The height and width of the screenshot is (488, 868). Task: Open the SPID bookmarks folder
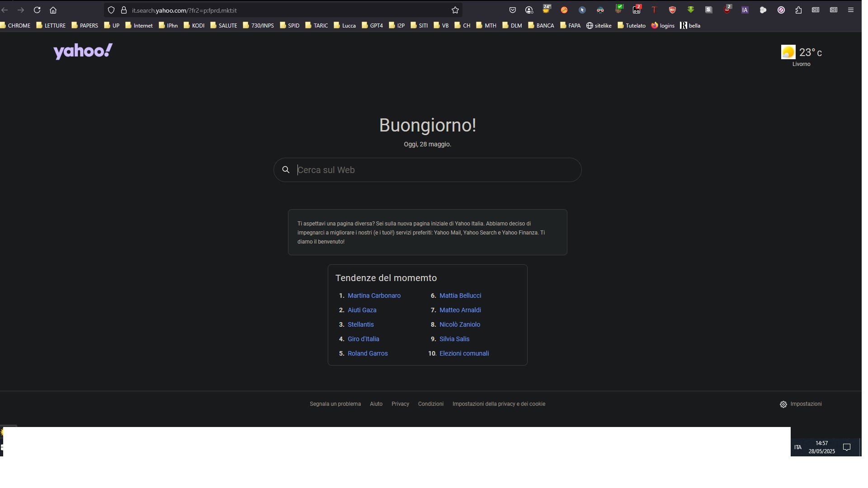(x=290, y=26)
